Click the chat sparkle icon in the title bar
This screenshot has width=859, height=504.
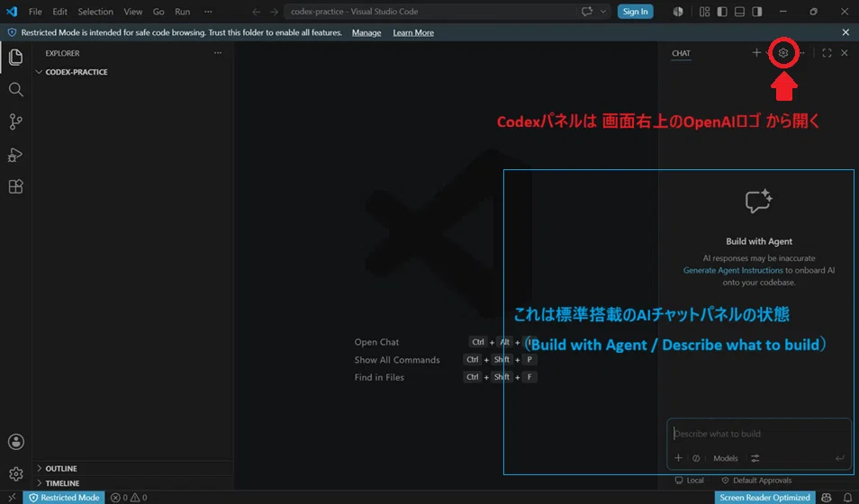pyautogui.click(x=587, y=12)
